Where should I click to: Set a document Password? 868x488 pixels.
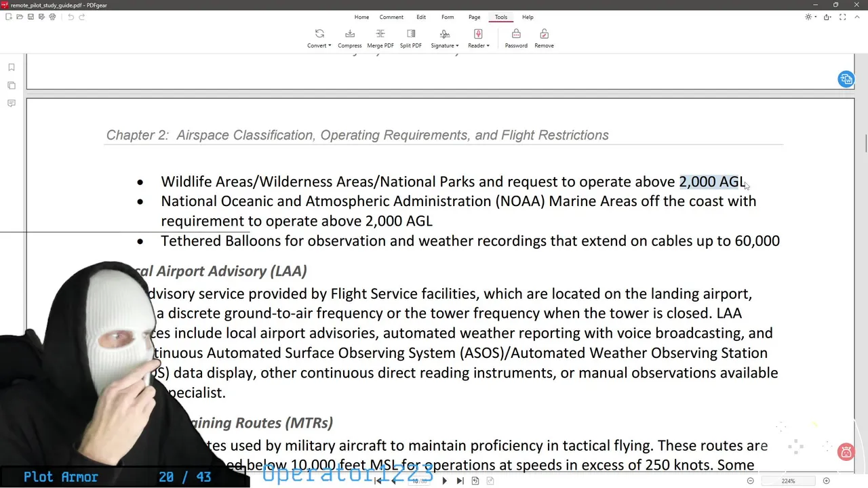[516, 39]
